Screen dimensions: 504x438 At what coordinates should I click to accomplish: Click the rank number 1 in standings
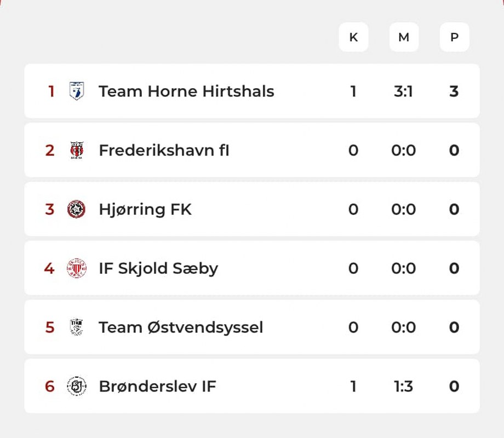point(51,91)
